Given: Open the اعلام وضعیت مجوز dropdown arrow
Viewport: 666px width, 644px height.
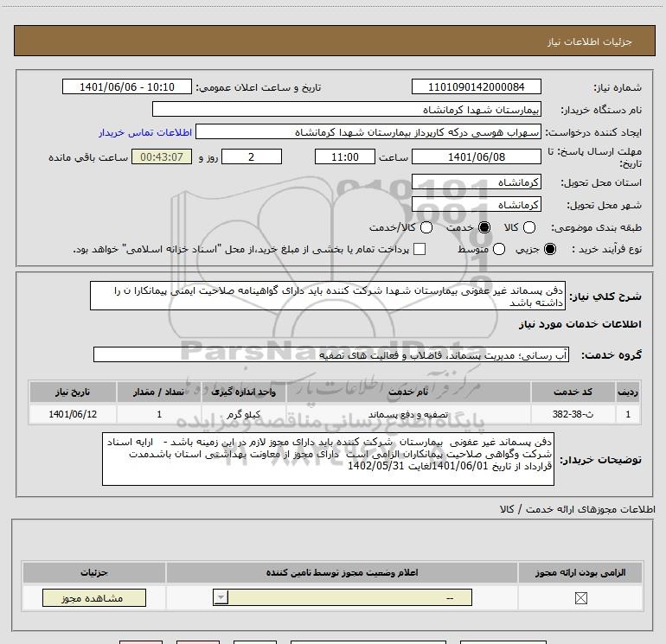Looking at the screenshot, I should click(221, 597).
